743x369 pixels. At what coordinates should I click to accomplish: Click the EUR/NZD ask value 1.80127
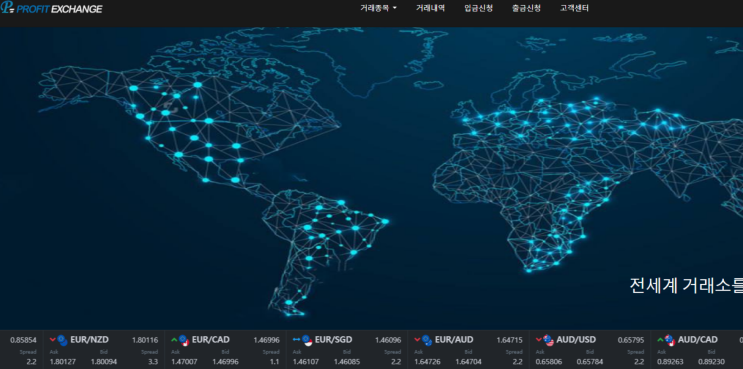coord(63,362)
